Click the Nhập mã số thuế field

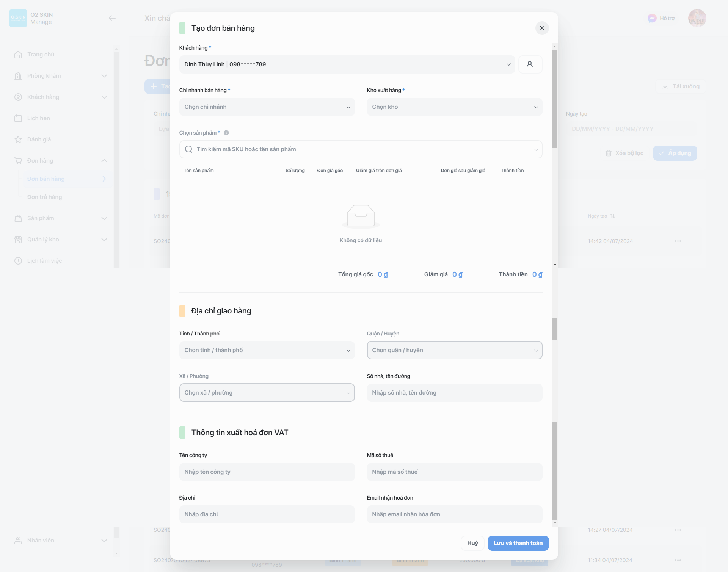pos(454,472)
